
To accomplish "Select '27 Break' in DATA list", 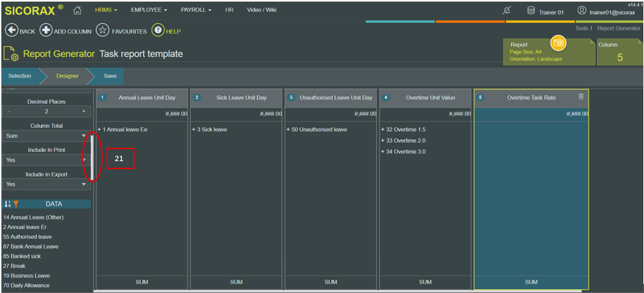I will [14, 266].
